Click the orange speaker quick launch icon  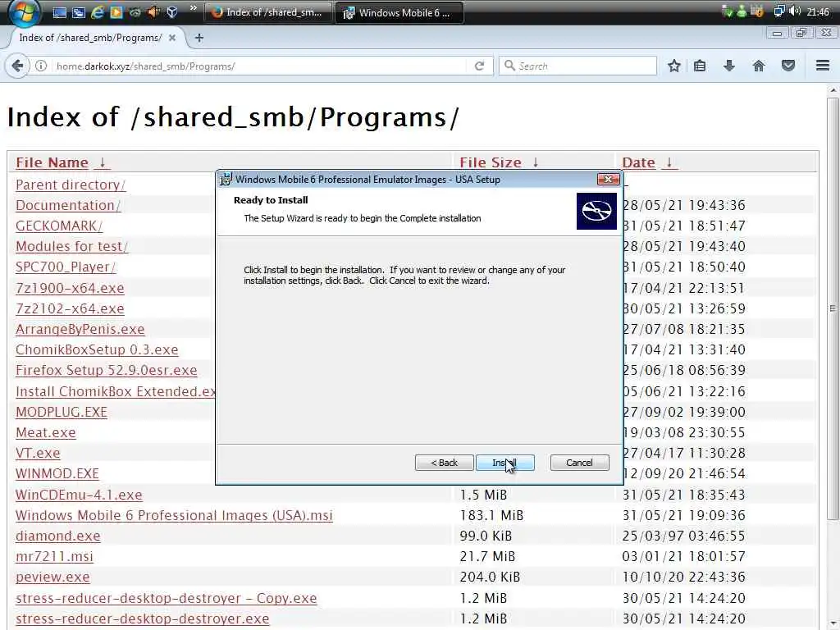tap(153, 11)
